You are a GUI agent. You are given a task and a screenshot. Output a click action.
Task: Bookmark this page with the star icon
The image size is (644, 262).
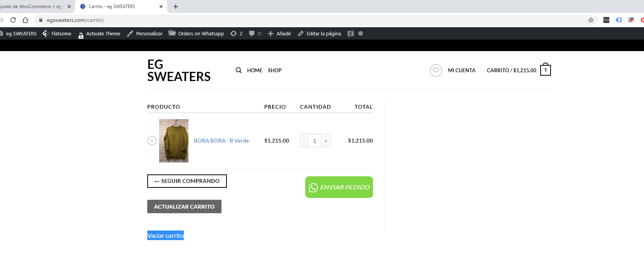pos(591,20)
